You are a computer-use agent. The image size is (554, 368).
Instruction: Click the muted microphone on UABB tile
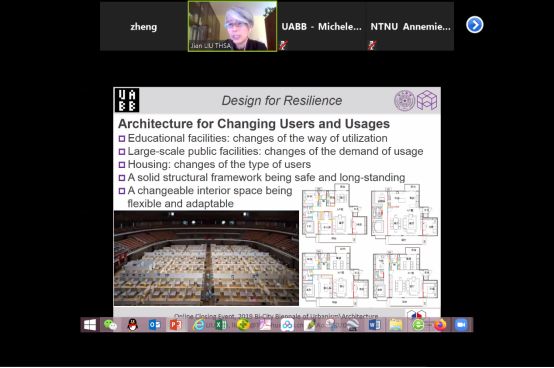tap(283, 45)
